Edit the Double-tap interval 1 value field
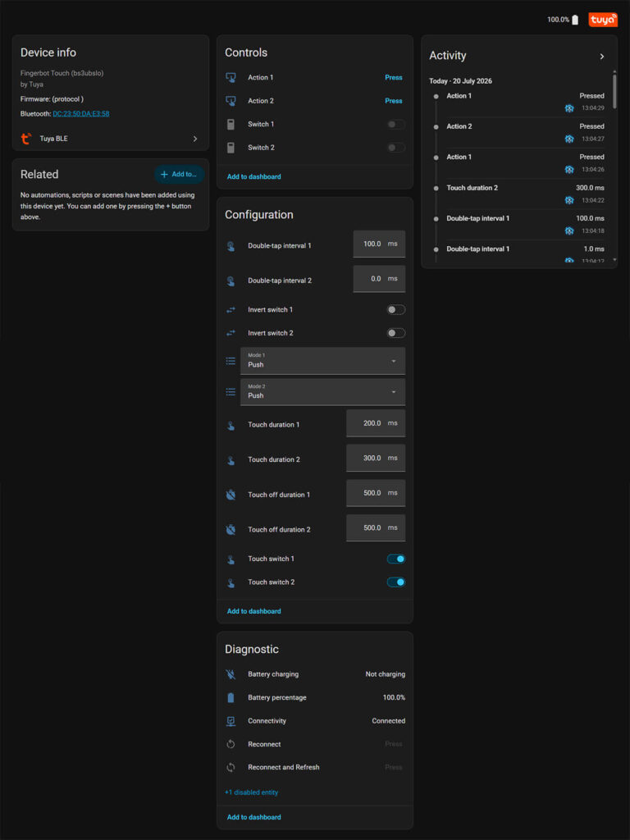 click(379, 244)
